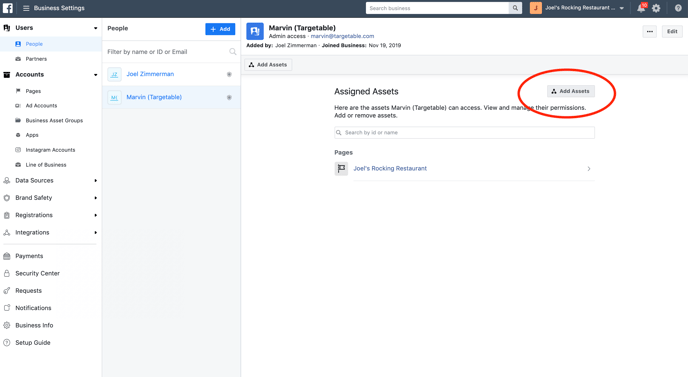Click the blue Add button
Image resolution: width=688 pixels, height=377 pixels.
(220, 29)
